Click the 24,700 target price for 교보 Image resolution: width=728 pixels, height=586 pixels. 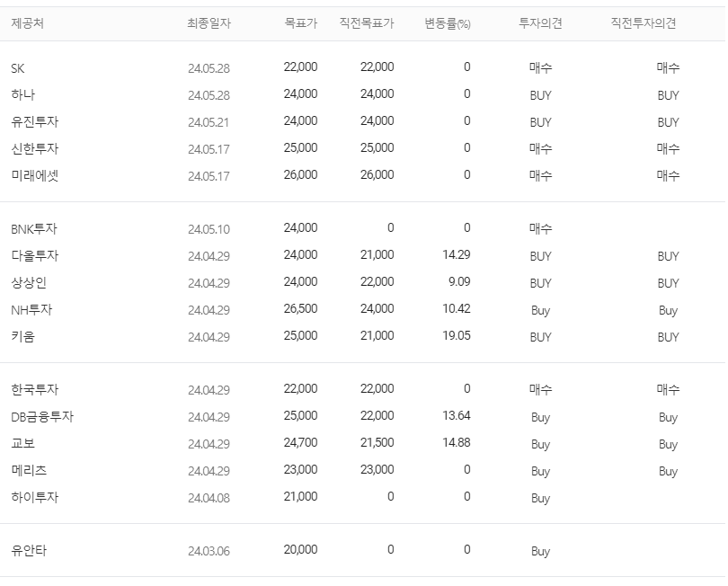(x=300, y=442)
